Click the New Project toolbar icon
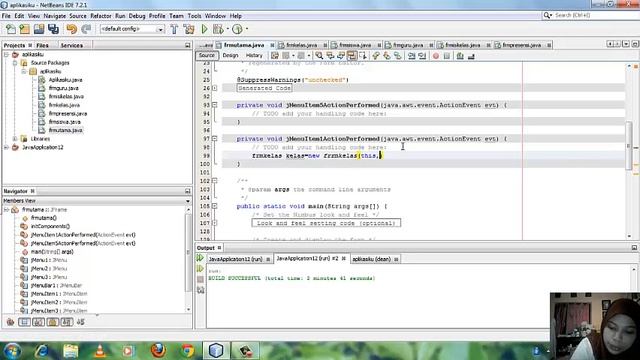640x360 pixels. point(24,29)
